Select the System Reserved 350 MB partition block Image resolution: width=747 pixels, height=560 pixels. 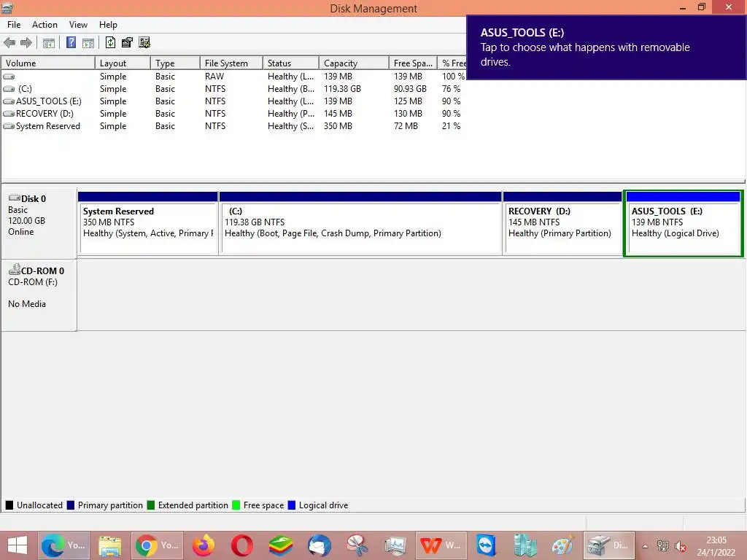click(147, 223)
